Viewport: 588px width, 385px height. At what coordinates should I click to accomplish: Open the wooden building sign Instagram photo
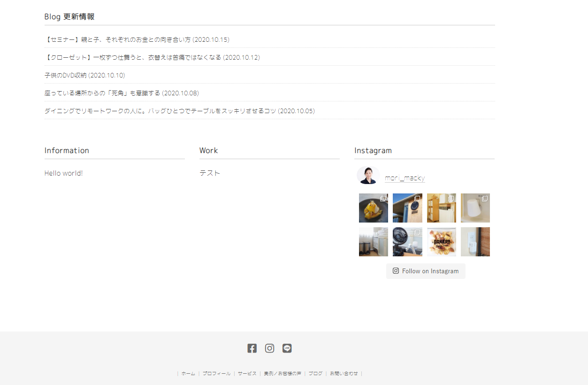pos(407,208)
